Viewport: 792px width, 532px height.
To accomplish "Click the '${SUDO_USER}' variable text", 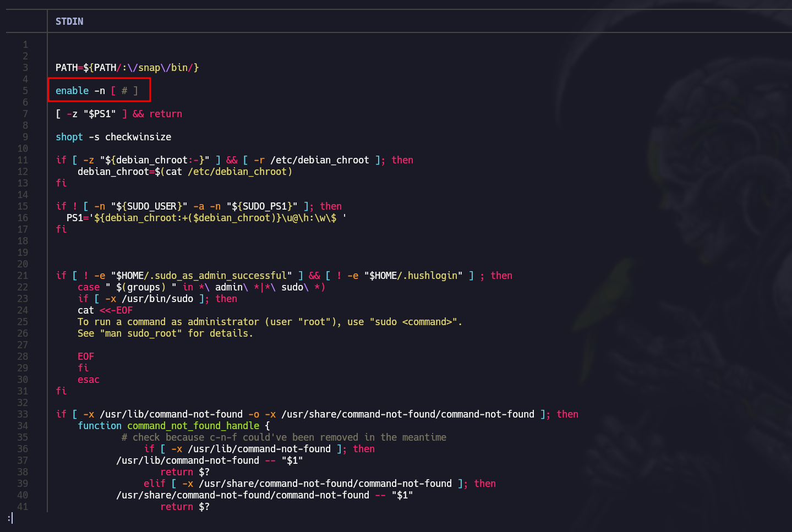I will pyautogui.click(x=149, y=206).
